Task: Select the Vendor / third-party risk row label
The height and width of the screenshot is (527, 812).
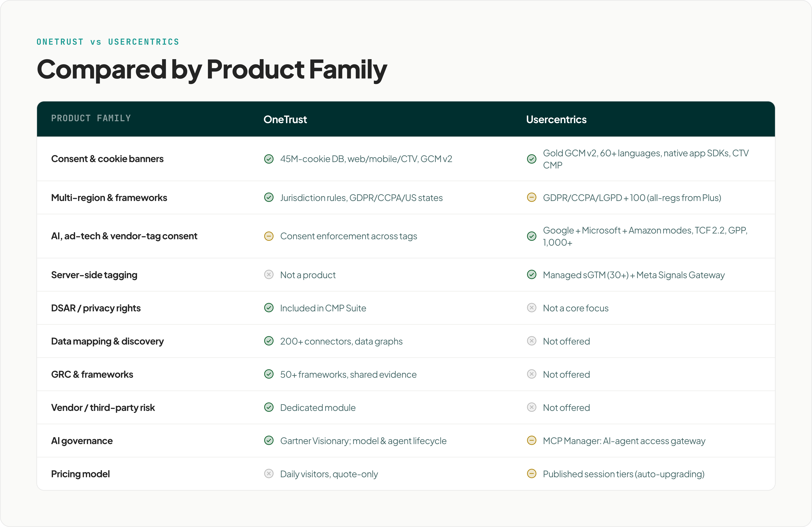Action: point(103,408)
